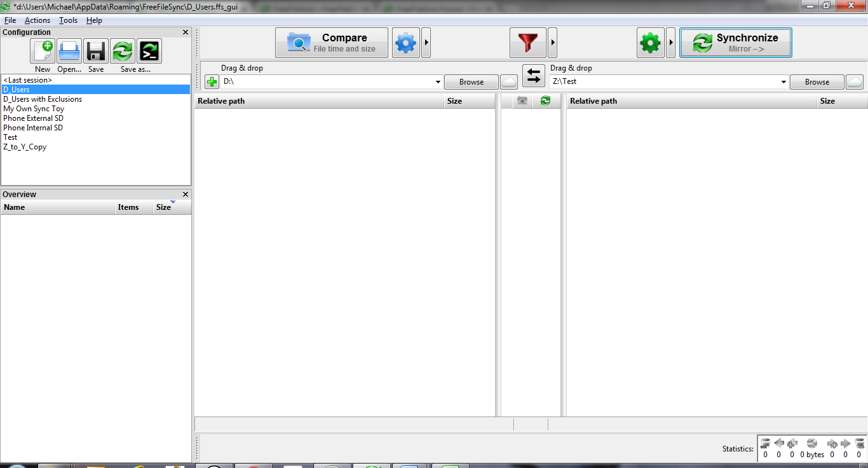Access online storage for the D:\ folder
The image size is (868, 468).
(509, 81)
